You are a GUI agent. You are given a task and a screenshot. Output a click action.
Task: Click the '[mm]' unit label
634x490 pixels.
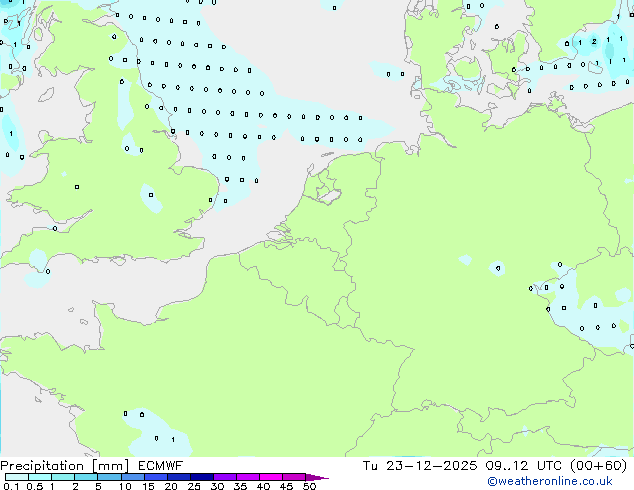click(110, 466)
